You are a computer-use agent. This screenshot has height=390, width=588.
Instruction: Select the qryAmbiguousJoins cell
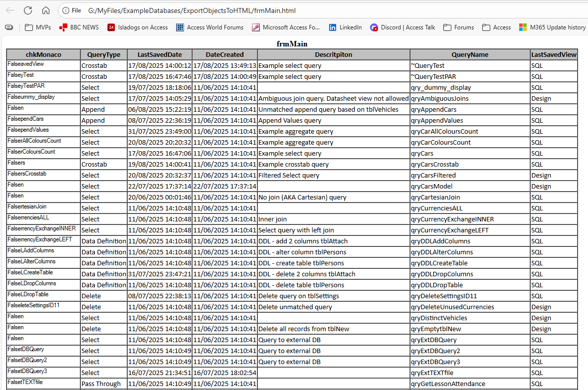tap(470, 99)
